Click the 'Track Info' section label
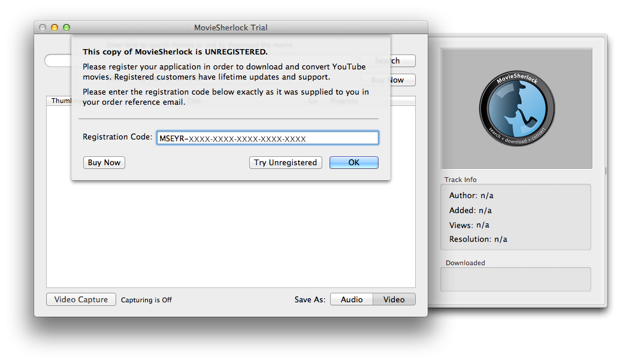Viewport: 617px width, 364px height. (x=461, y=180)
